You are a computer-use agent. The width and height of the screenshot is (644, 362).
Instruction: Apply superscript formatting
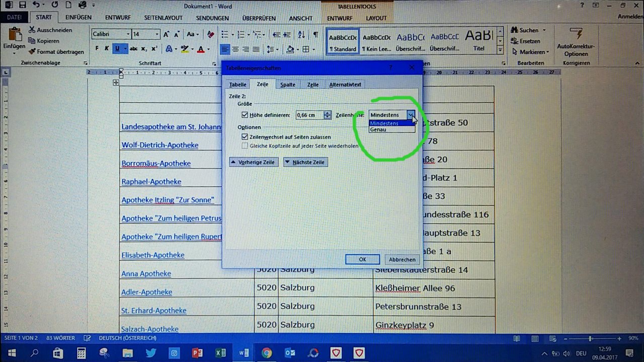(x=154, y=49)
